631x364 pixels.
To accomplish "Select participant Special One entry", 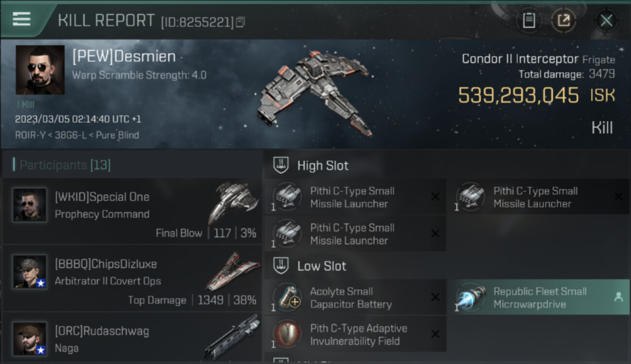I will [x=132, y=211].
